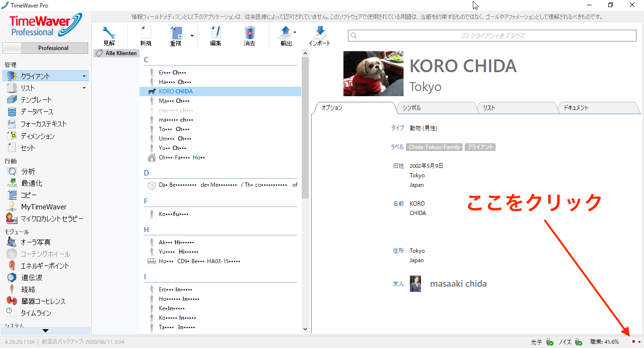Click the Chida-Tokuo-Family label tag
Viewport: 644px width, 348px height.
[x=434, y=147]
